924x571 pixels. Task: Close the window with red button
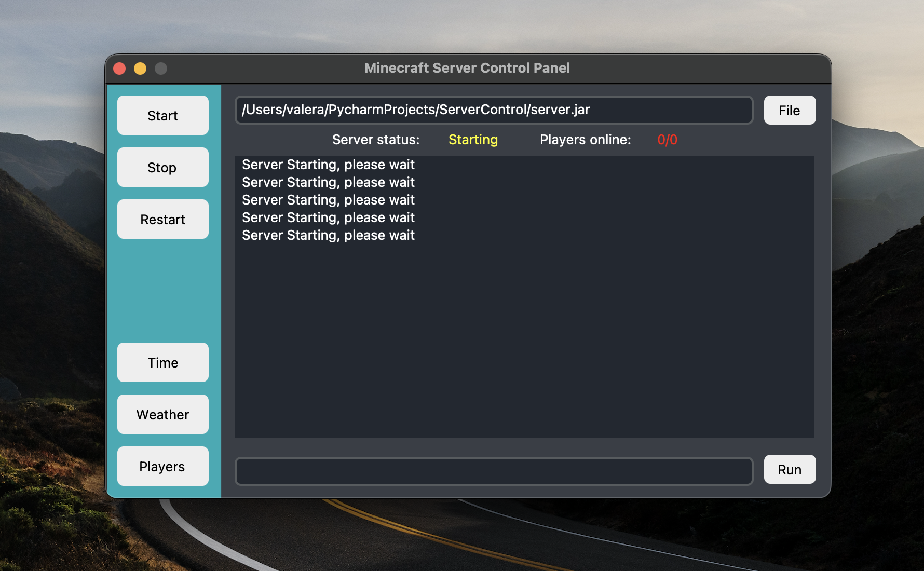pos(119,69)
